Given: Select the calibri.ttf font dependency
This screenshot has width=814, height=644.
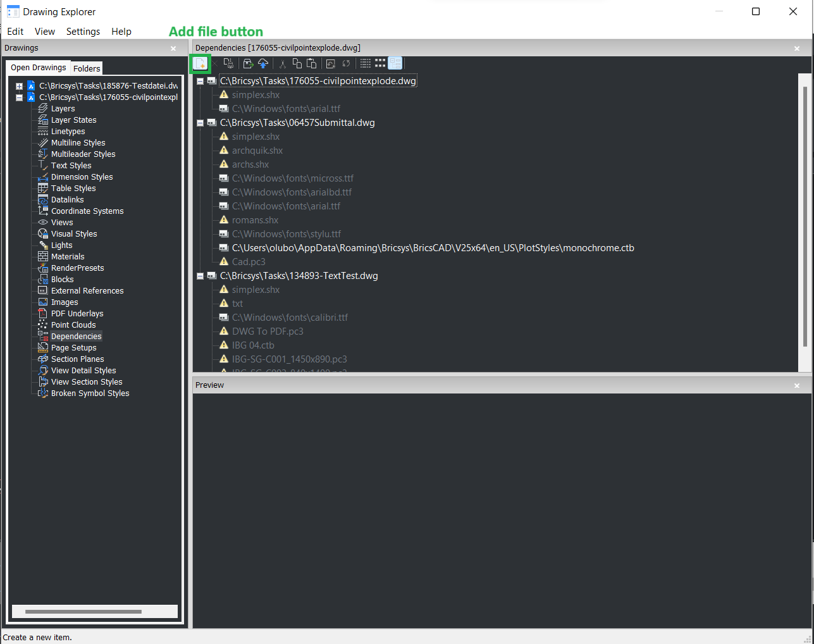Looking at the screenshot, I should coord(290,318).
